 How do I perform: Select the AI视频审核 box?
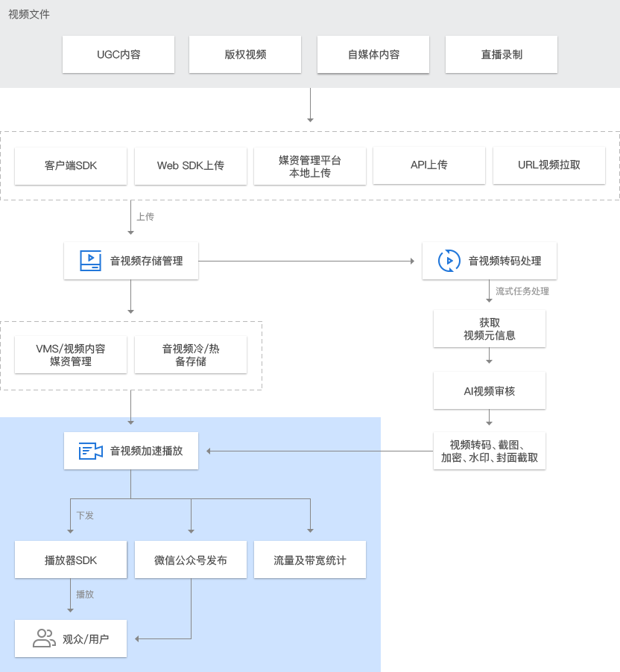[x=490, y=390]
